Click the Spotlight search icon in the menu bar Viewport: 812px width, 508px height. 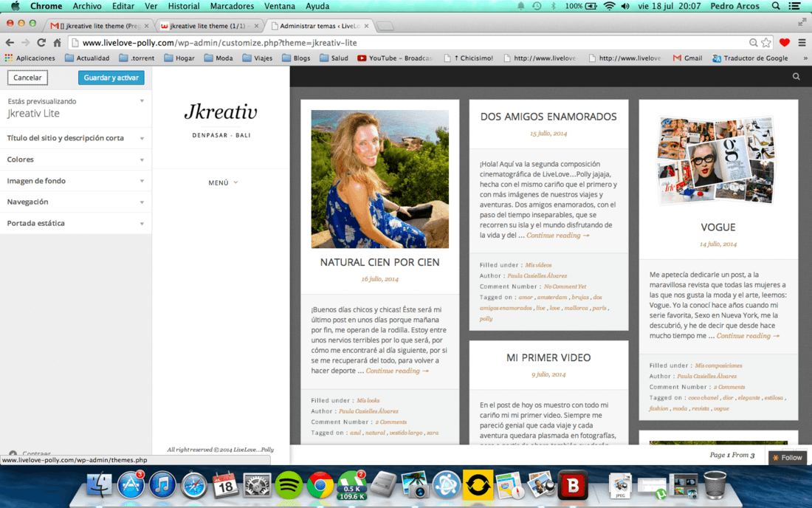coord(775,6)
